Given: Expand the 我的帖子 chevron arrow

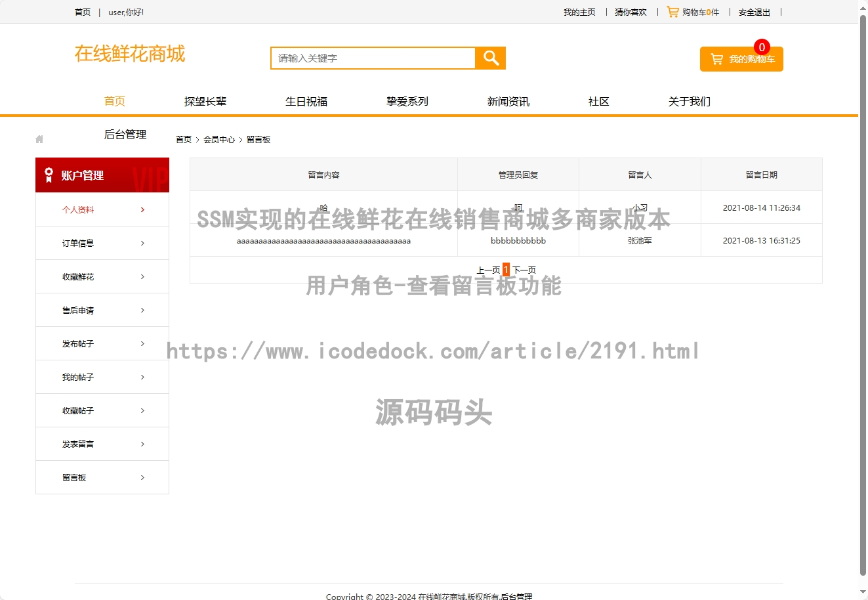Looking at the screenshot, I should point(142,377).
